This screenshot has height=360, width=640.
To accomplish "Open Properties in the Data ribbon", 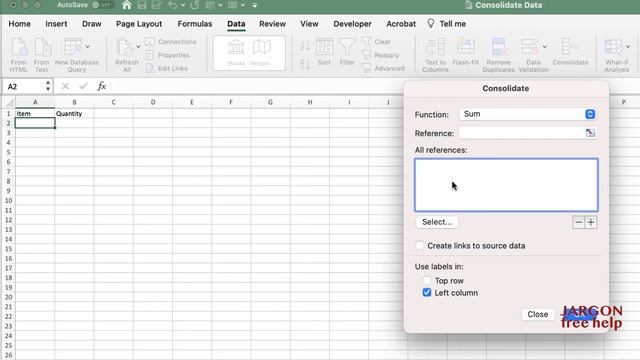I will tap(168, 55).
